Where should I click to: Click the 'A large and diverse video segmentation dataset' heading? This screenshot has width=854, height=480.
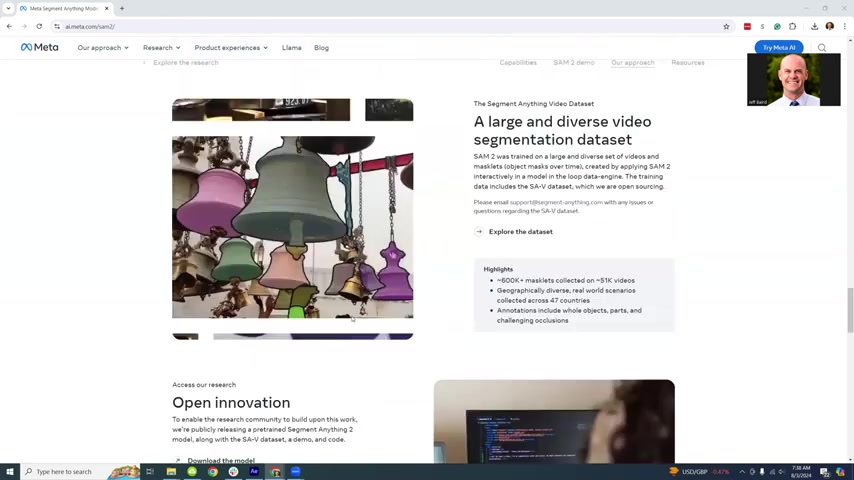(x=562, y=130)
